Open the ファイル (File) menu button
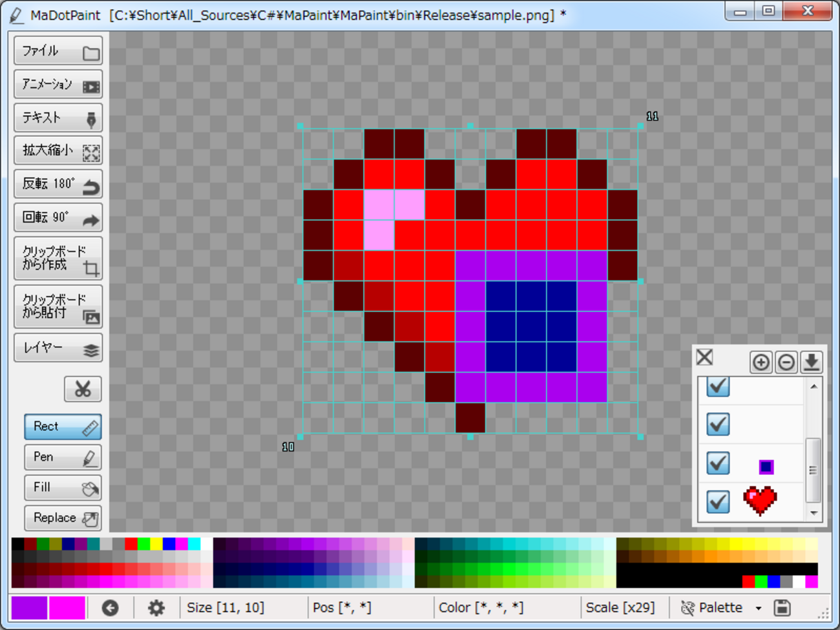840x630 pixels. pos(58,52)
